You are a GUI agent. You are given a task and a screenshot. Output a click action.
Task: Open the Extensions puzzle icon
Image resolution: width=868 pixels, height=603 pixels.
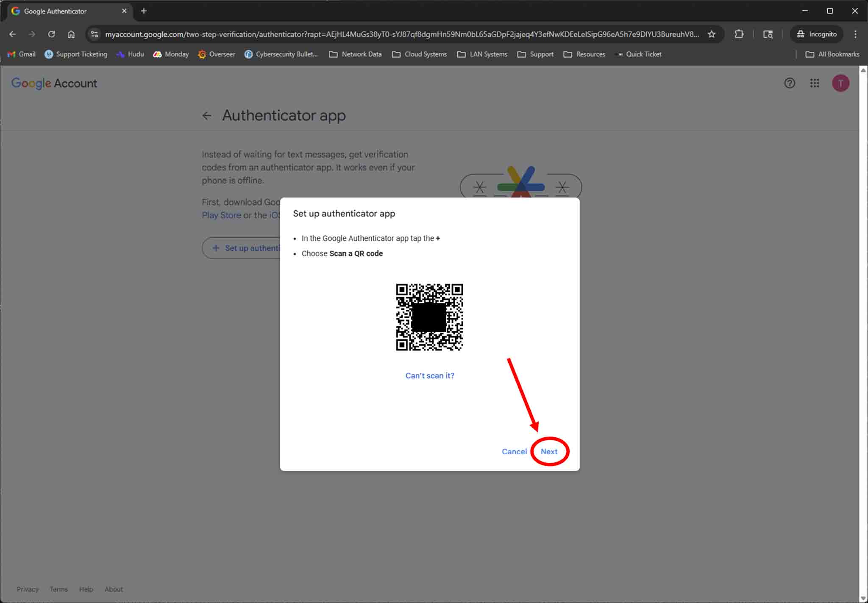[739, 34]
